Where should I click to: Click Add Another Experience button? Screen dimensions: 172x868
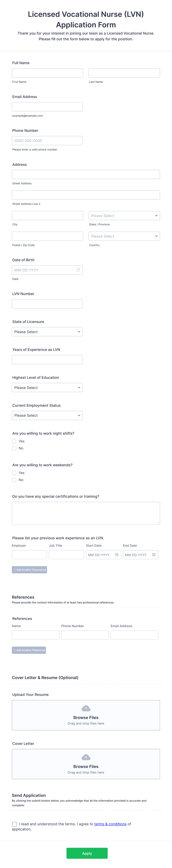point(30,570)
